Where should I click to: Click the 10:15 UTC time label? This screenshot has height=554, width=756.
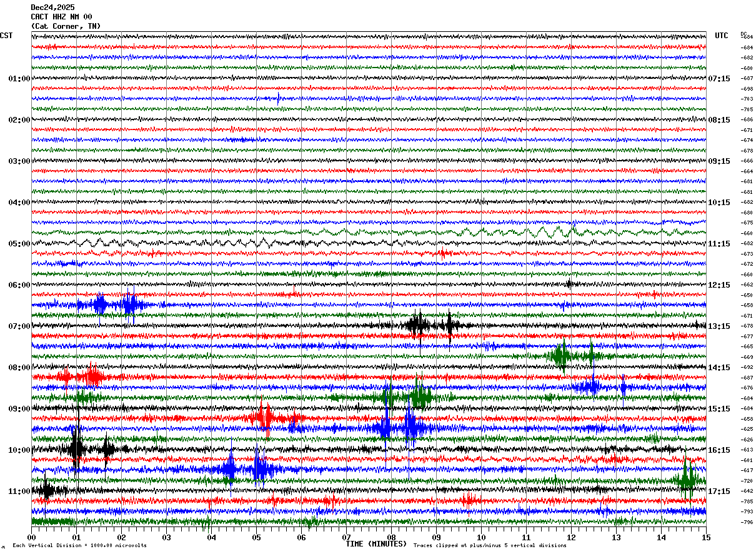(x=719, y=203)
